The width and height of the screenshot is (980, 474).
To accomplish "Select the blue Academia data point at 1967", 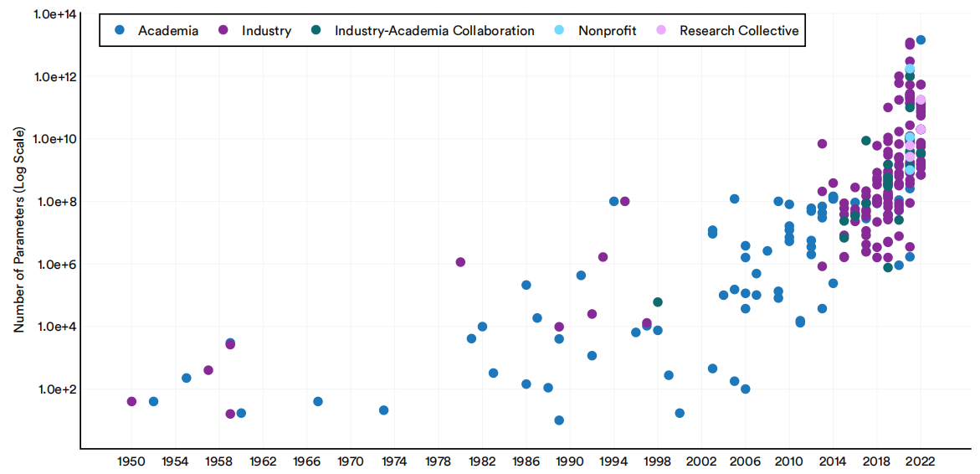I will coord(318,401).
